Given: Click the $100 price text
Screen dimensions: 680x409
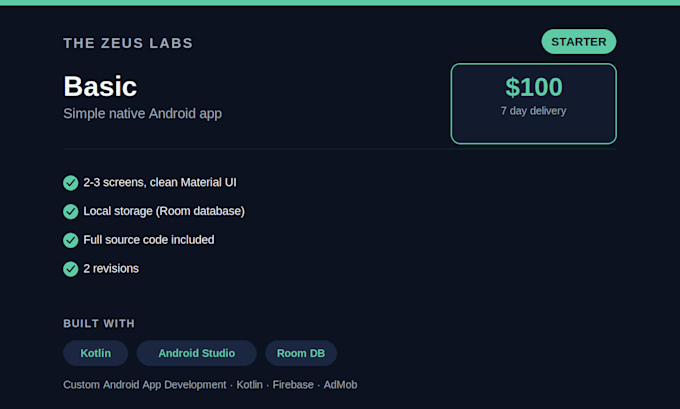Looking at the screenshot, I should tap(534, 87).
